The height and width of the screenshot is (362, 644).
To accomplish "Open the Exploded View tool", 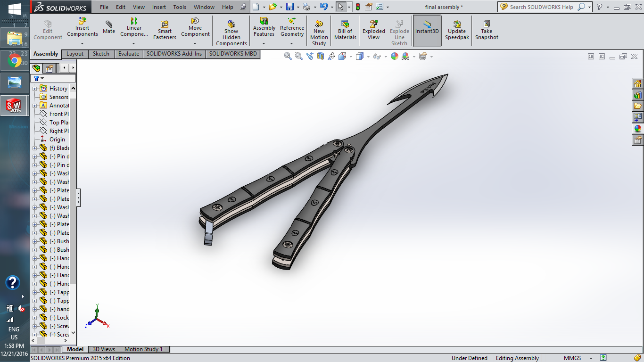I will click(373, 28).
